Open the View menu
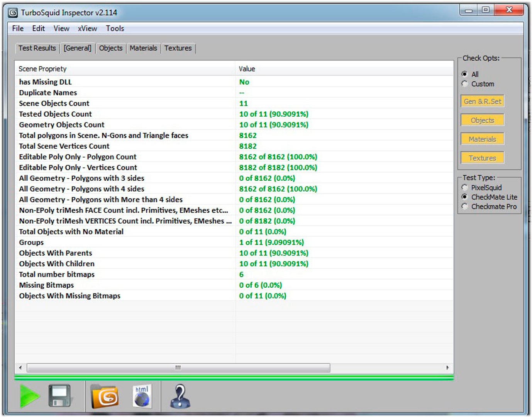 (x=61, y=29)
